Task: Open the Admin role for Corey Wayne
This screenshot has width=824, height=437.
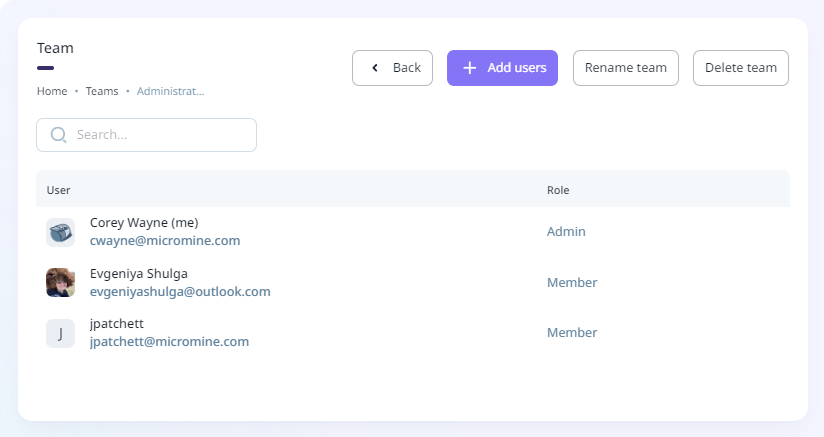Action: point(566,232)
